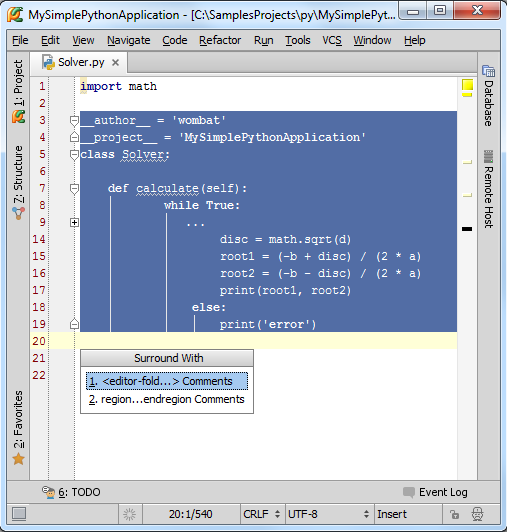
Task: Open the Favorites star panel
Action: (18, 428)
